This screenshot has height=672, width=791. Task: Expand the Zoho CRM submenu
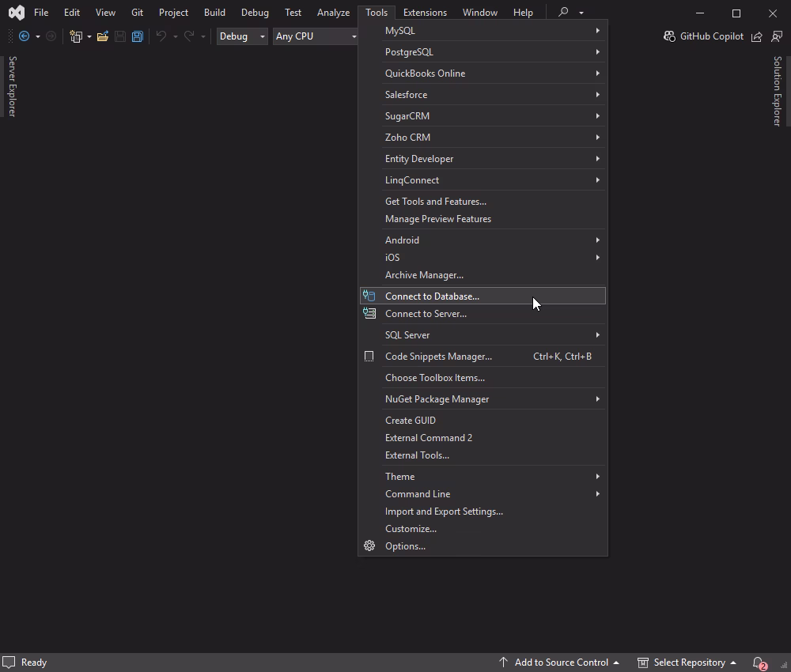point(483,137)
